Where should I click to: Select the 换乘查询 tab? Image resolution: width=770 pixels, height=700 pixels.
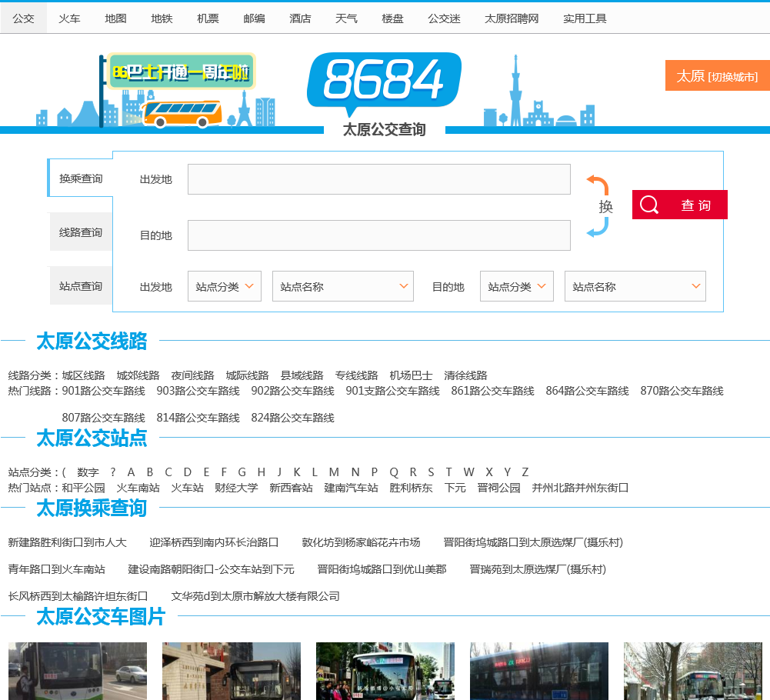coord(81,178)
